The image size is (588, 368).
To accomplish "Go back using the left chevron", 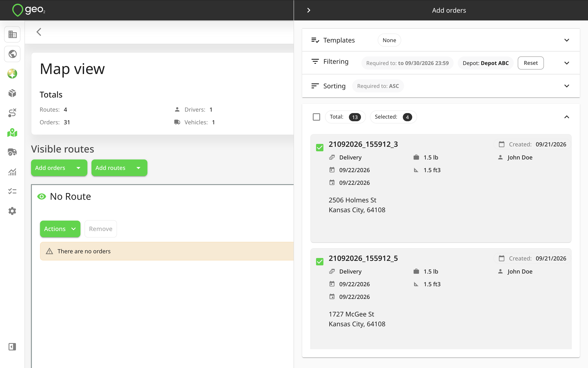I will pyautogui.click(x=39, y=32).
